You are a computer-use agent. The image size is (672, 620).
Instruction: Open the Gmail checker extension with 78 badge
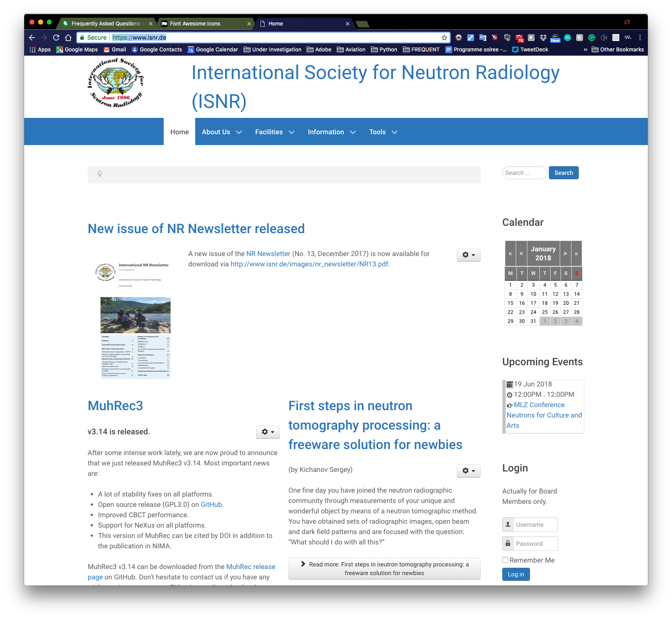click(x=519, y=38)
